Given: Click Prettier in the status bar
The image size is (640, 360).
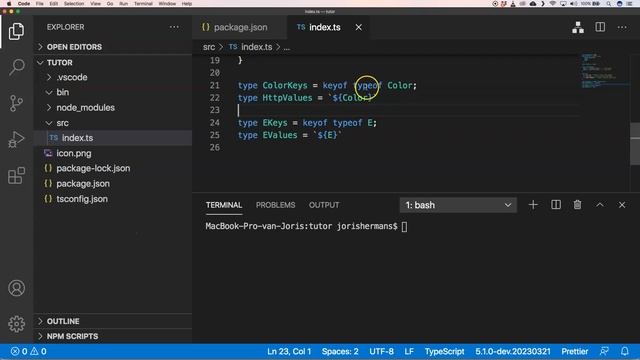Looking at the screenshot, I should [x=575, y=351].
